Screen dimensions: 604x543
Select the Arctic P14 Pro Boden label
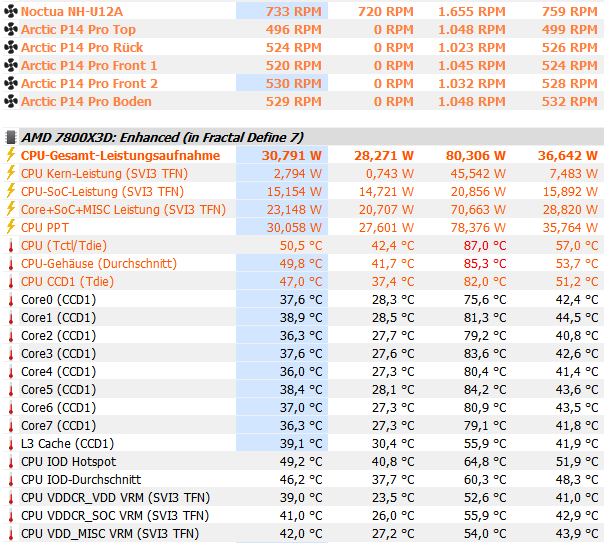(x=86, y=102)
